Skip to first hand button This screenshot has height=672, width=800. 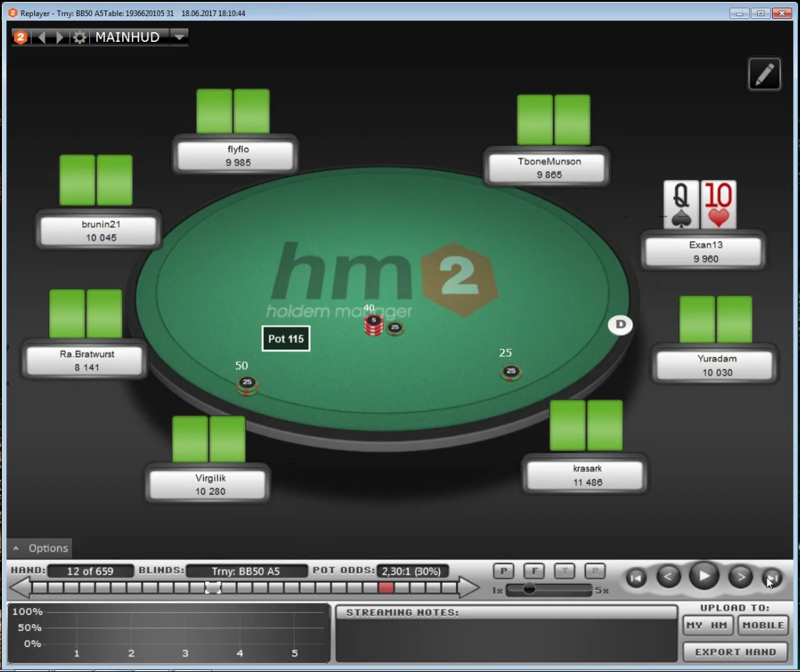pos(636,578)
